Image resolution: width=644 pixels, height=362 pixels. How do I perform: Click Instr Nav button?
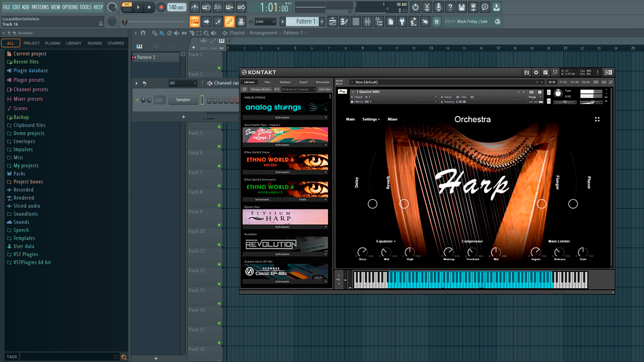tap(324, 89)
